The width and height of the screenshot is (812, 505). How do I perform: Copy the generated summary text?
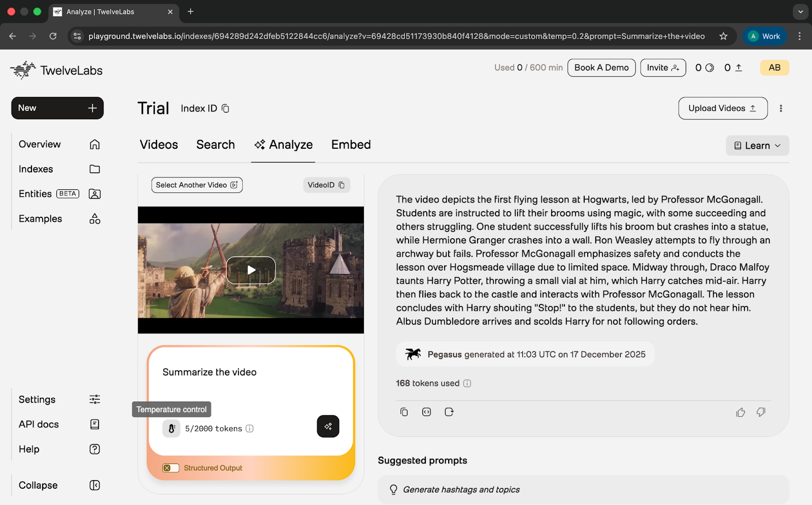[x=404, y=412]
